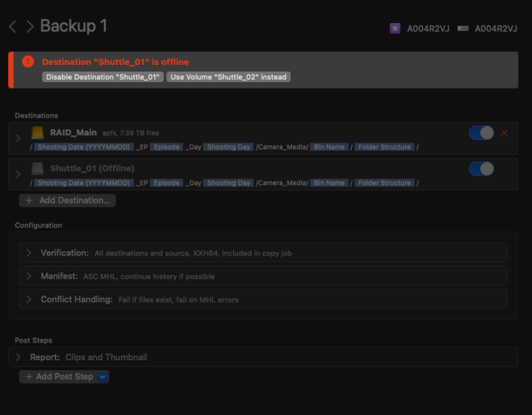Click Disable Destination "Shuttle_01" button
This screenshot has height=415, width=532.
click(103, 77)
